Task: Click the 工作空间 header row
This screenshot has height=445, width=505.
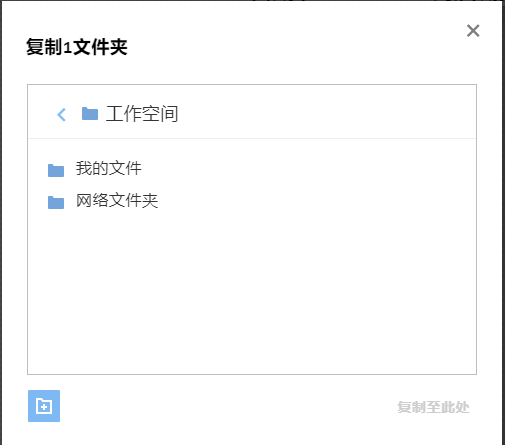Action: [252, 112]
